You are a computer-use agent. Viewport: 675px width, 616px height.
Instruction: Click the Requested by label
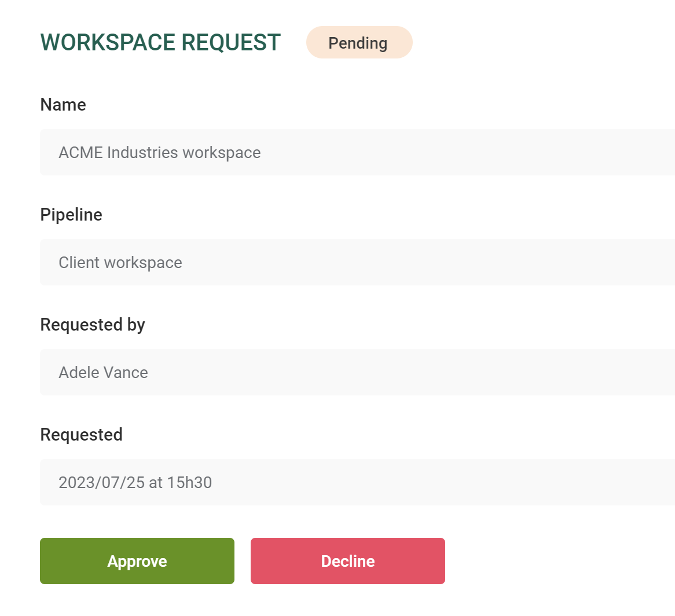[93, 325]
